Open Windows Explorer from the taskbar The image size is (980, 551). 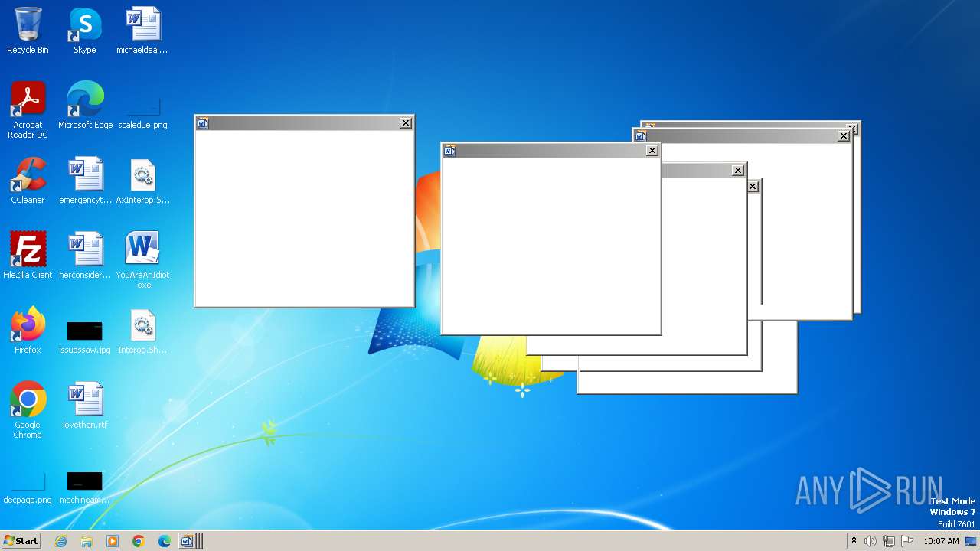[87, 541]
